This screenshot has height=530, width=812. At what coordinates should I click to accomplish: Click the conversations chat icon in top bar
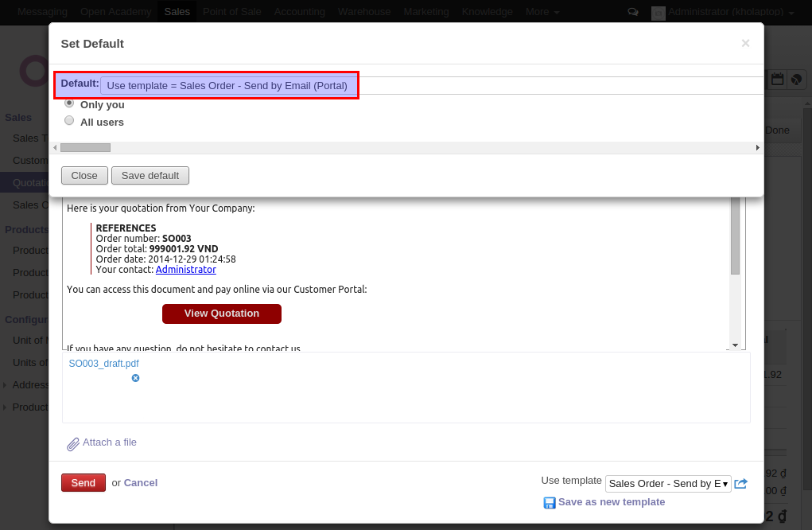[633, 12]
